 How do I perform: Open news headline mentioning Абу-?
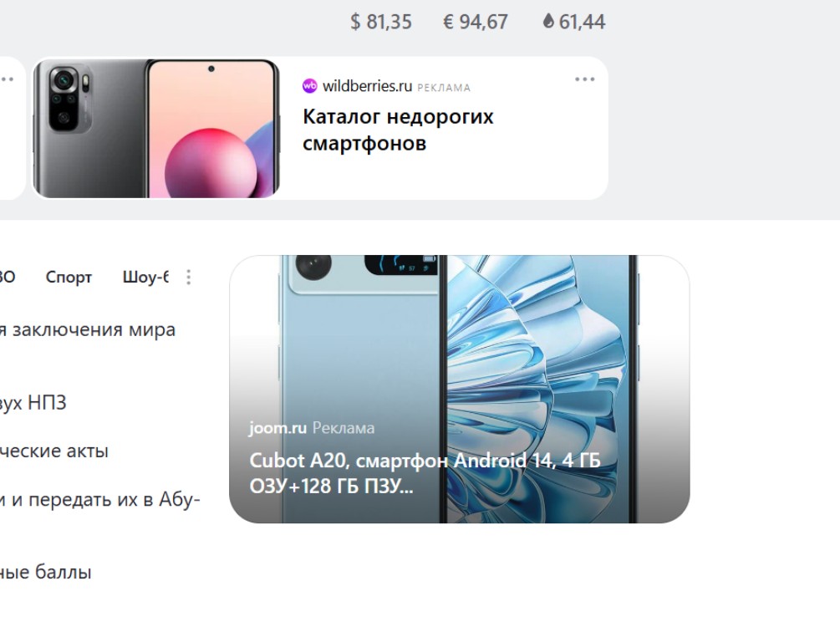pyautogui.click(x=100, y=499)
